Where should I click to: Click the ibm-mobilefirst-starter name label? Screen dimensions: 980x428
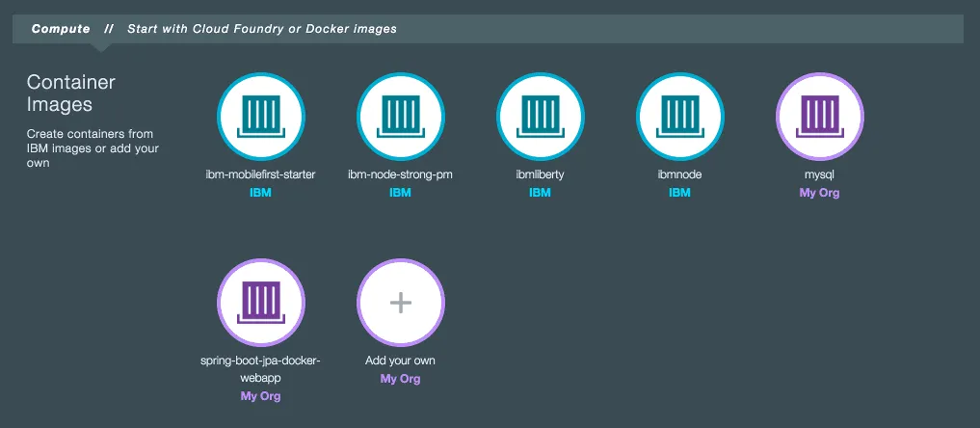point(260,175)
